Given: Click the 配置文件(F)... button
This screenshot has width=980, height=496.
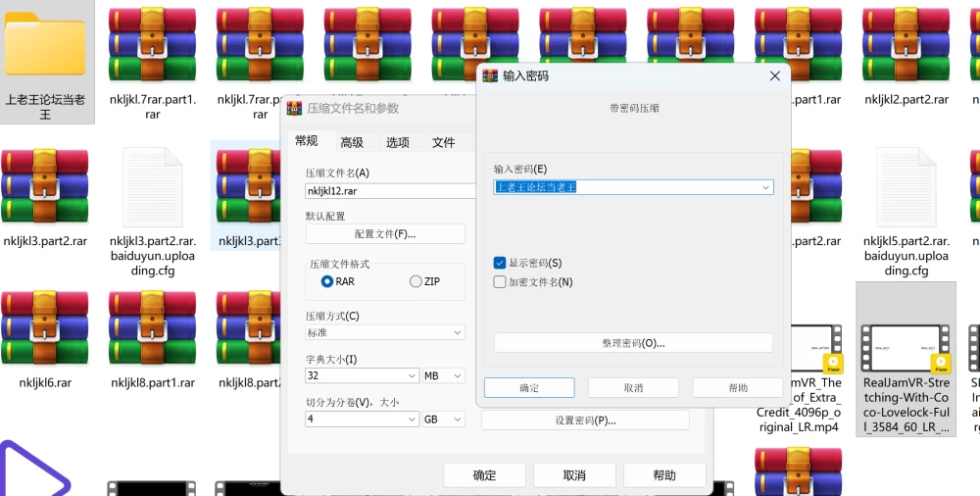Looking at the screenshot, I should pyautogui.click(x=385, y=234).
